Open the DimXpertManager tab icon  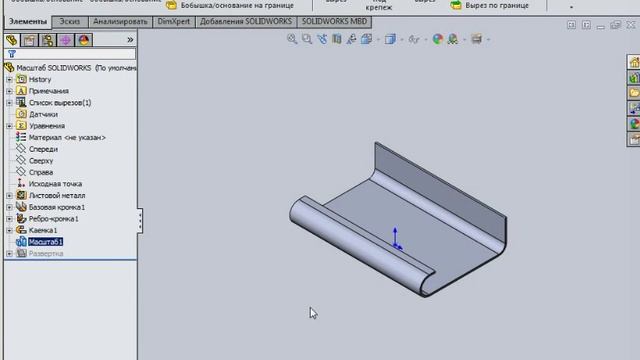(66, 40)
